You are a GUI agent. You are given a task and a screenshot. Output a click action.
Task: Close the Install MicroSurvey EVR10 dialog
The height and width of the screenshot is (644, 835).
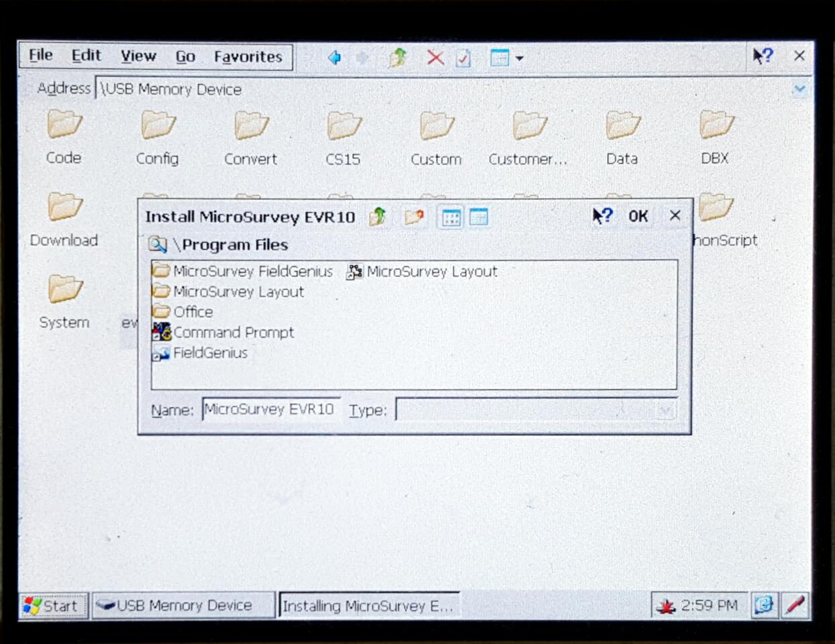675,215
